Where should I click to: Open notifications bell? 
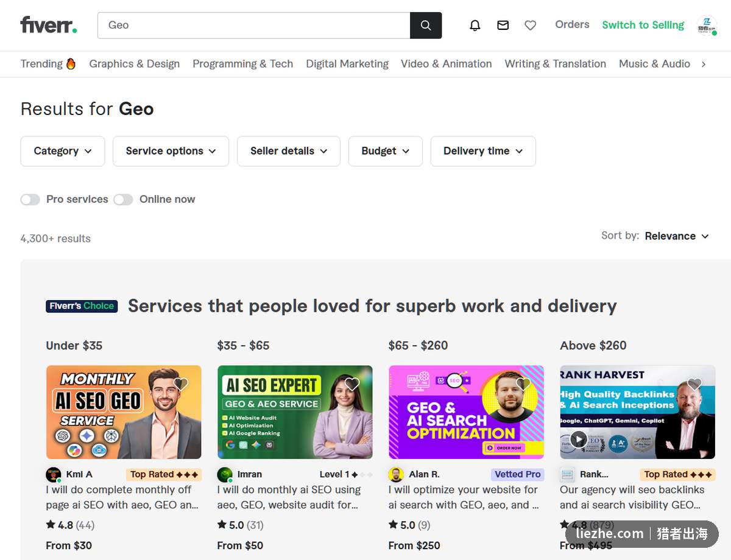click(475, 25)
